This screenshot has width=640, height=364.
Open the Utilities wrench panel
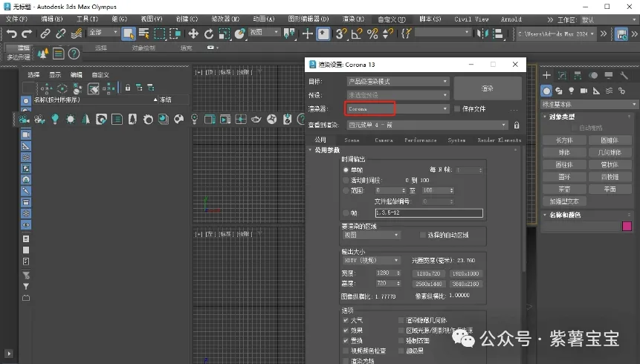click(624, 76)
